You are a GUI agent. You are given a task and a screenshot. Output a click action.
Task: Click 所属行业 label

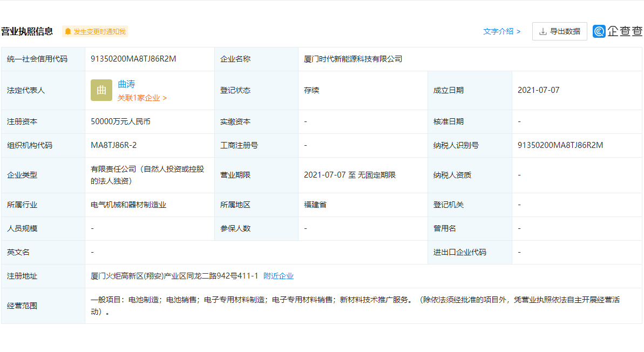(x=22, y=205)
